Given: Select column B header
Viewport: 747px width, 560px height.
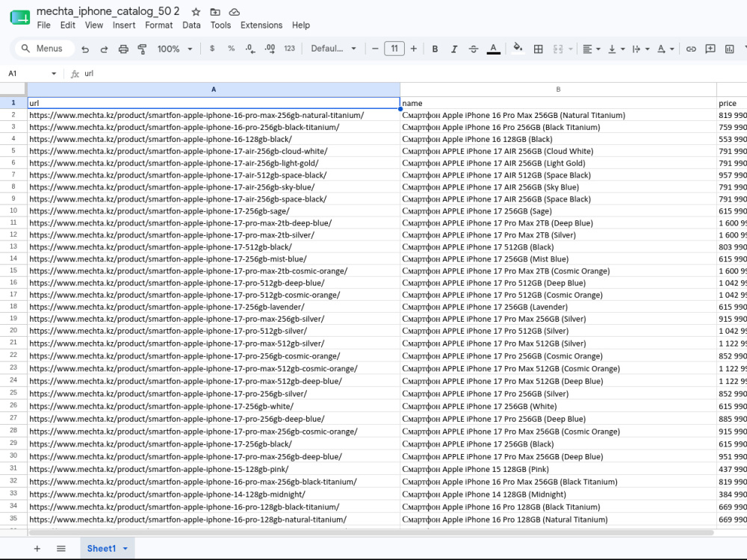Looking at the screenshot, I should tap(558, 90).
